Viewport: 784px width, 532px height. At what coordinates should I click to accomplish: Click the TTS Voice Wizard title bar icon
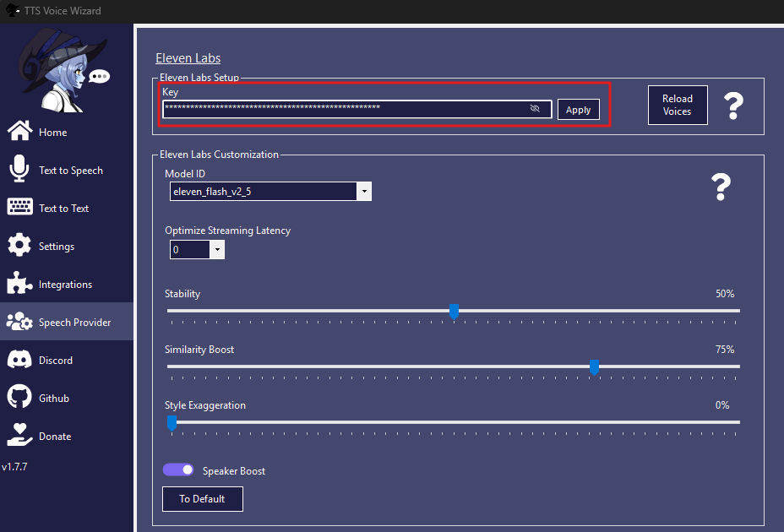[x=13, y=10]
